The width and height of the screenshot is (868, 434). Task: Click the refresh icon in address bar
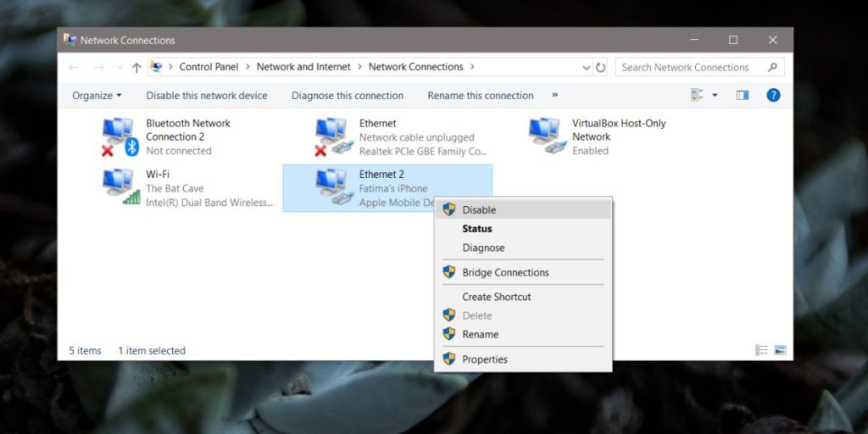[x=601, y=67]
